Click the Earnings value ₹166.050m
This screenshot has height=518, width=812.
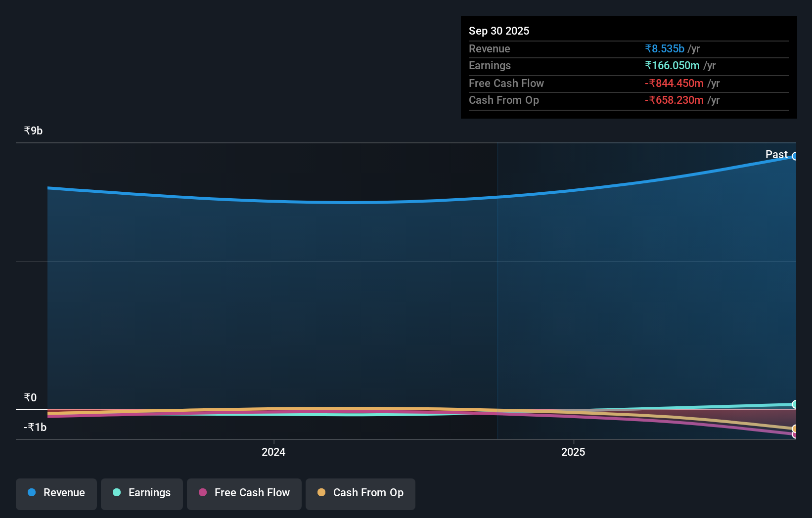tap(673, 65)
